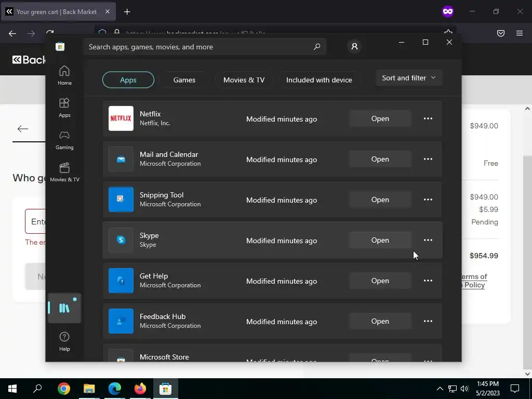
Task: Open the Skype app
Action: pos(380,240)
